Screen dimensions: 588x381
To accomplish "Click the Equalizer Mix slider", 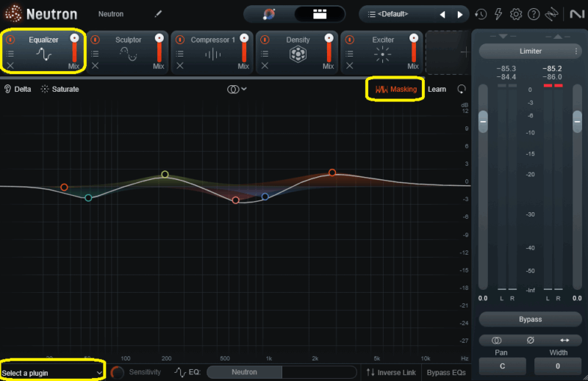I will coord(74,48).
